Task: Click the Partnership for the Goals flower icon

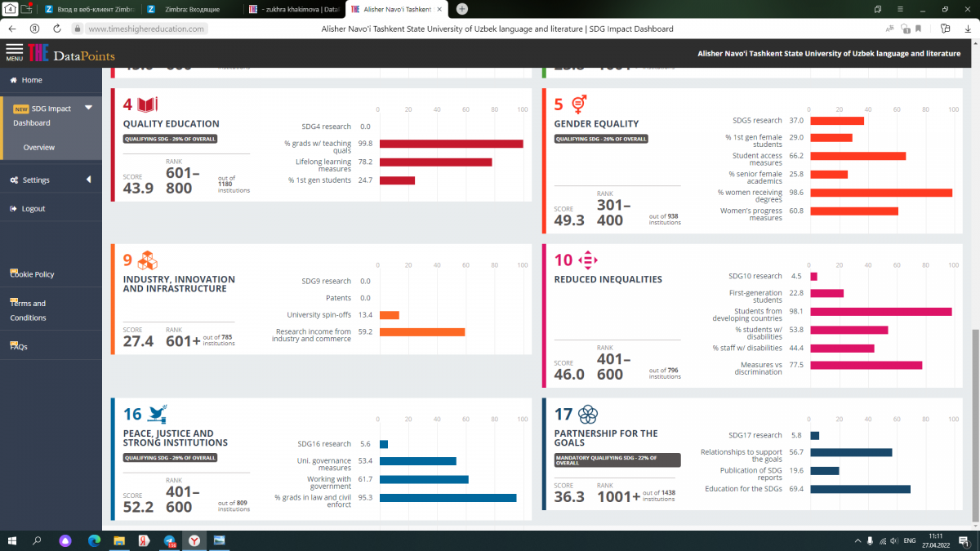Action: tap(587, 414)
